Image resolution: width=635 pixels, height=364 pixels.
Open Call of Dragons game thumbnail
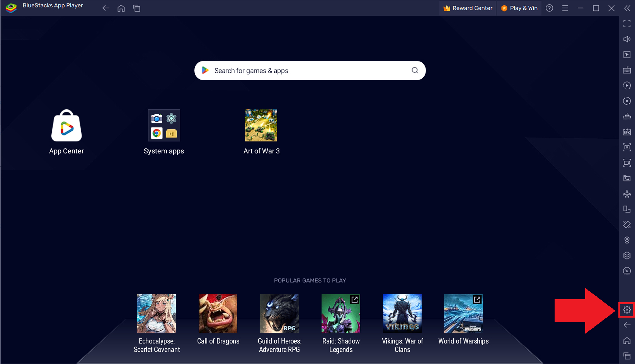218,313
